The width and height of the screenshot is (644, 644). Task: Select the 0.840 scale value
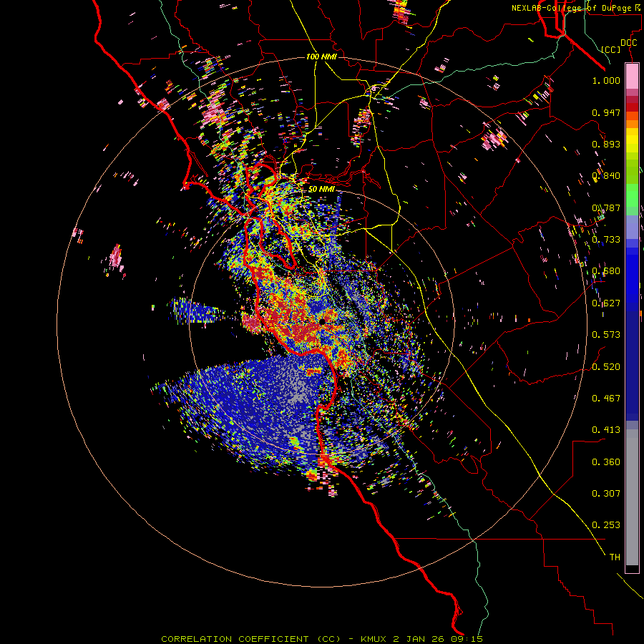tap(606, 176)
